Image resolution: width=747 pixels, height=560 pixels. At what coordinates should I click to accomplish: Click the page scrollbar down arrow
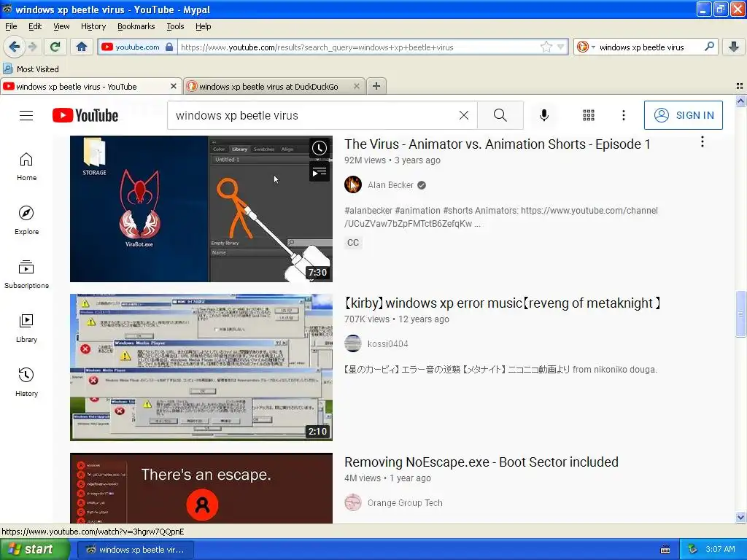740,518
